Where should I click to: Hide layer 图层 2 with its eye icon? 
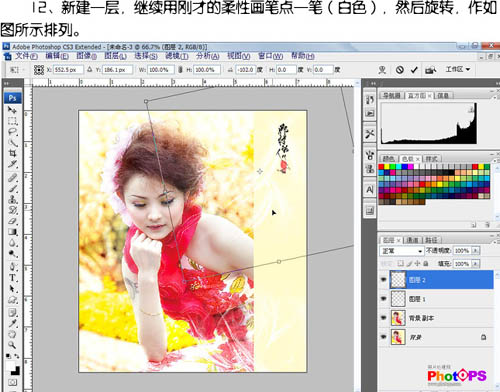coord(384,280)
